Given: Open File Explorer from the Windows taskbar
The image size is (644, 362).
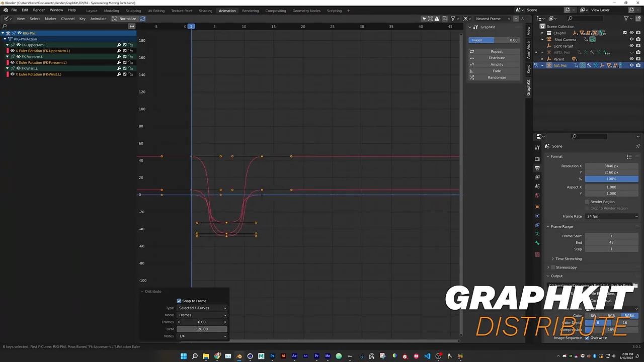Looking at the screenshot, I should pos(206,356).
